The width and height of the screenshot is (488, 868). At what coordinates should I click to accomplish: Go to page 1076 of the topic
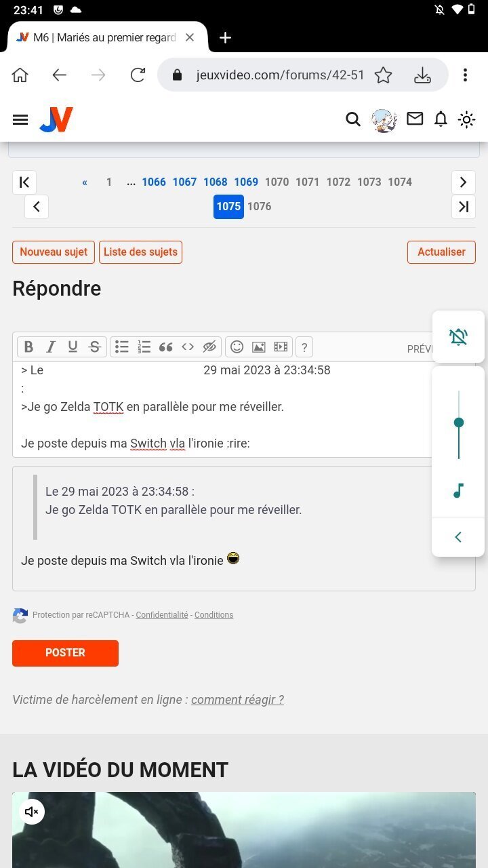260,206
